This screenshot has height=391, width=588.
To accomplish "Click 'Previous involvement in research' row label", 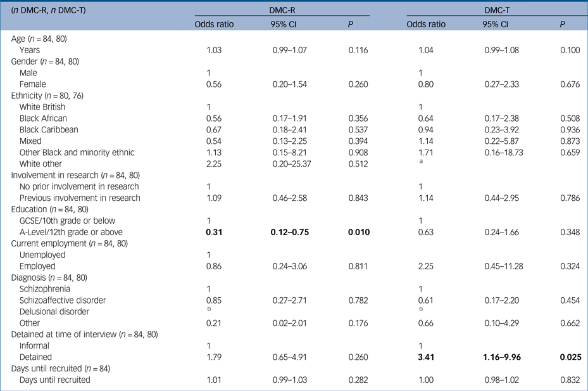I will pos(79,198).
